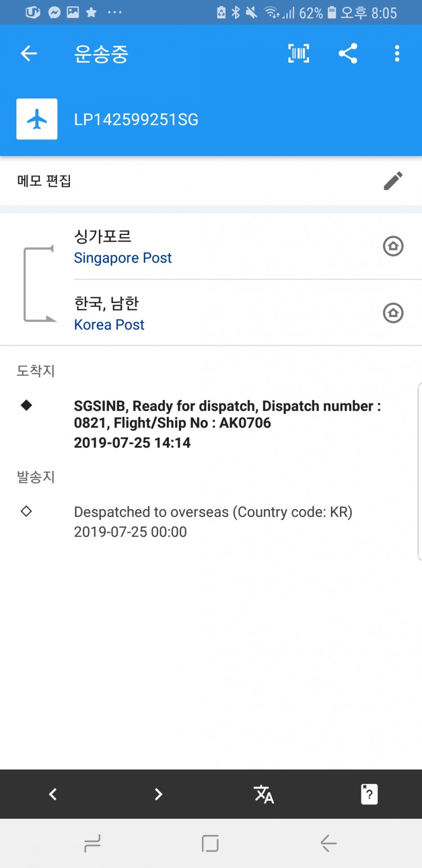Viewport: 422px width, 868px height.
Task: Open the Singapore Post carrier link
Action: coord(123,258)
